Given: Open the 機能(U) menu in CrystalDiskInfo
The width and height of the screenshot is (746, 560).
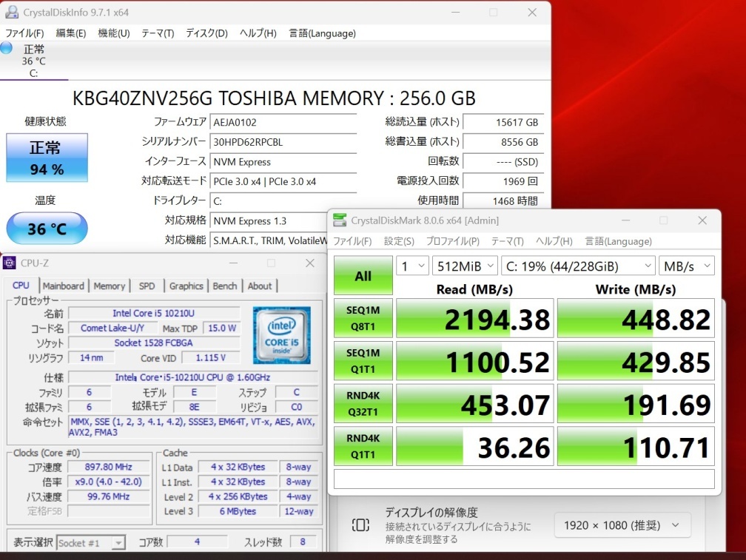Looking at the screenshot, I should pyautogui.click(x=112, y=33).
